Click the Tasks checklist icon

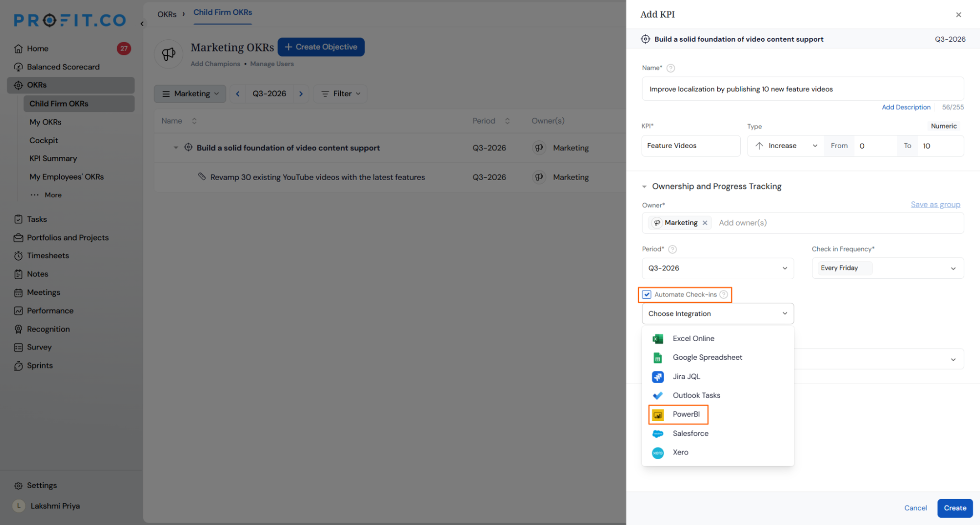tap(19, 219)
